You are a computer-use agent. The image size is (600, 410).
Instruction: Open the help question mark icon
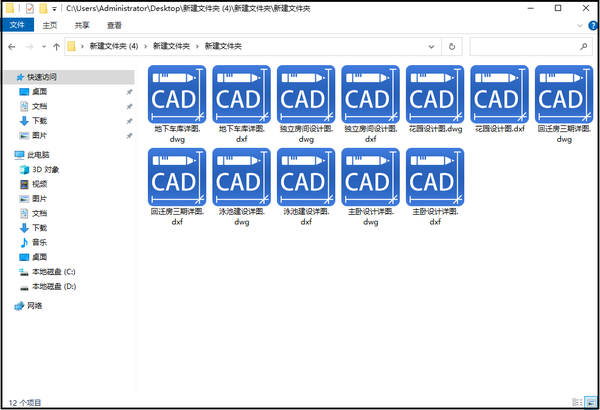593,26
